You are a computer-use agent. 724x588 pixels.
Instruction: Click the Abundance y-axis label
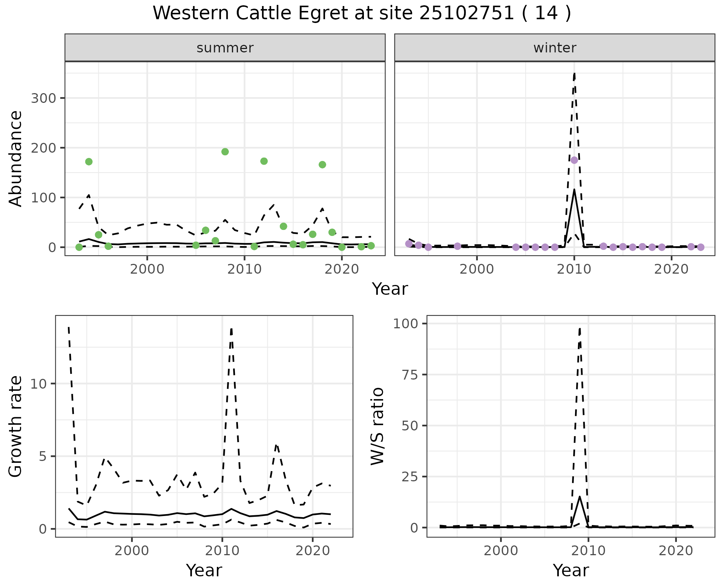click(16, 158)
